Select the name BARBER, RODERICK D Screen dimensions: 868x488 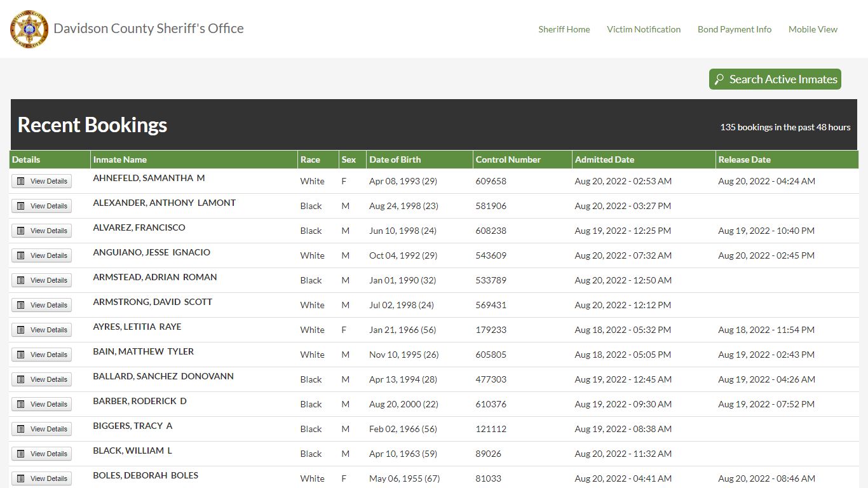[x=140, y=401]
